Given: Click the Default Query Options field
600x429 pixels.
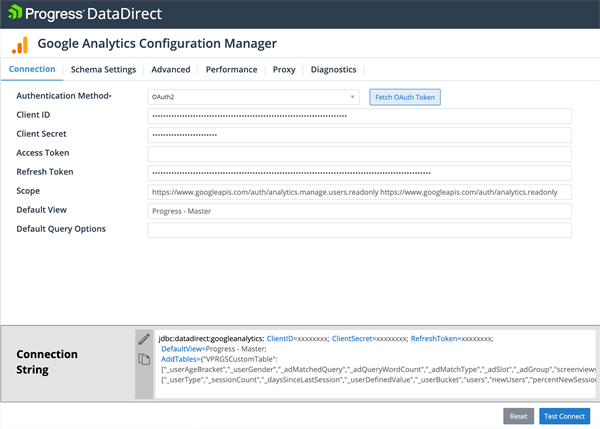Looking at the screenshot, I should click(359, 230).
